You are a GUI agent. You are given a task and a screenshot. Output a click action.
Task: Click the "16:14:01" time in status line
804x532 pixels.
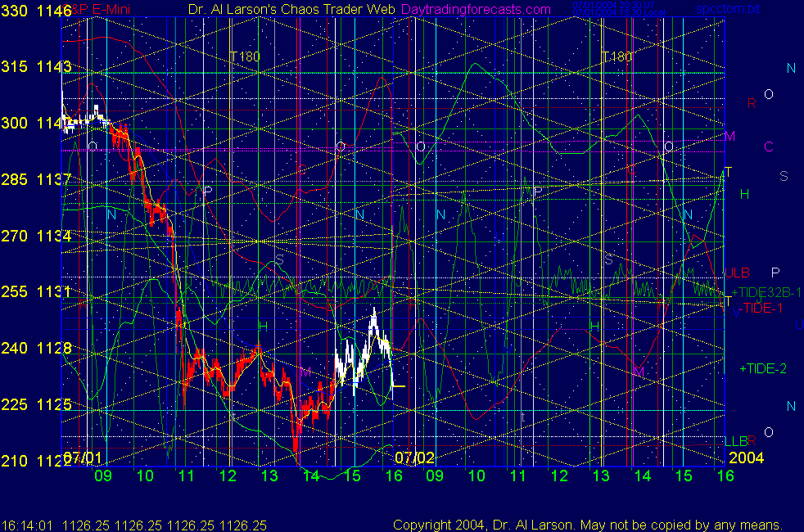pyautogui.click(x=27, y=525)
